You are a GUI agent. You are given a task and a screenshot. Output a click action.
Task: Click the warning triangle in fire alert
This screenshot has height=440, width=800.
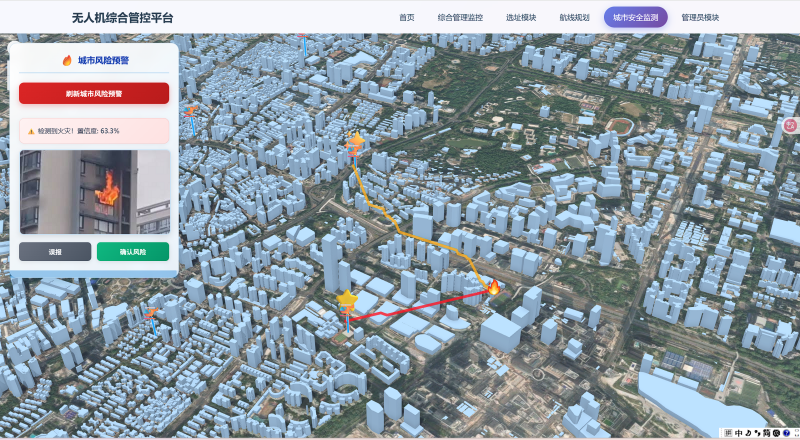pyautogui.click(x=31, y=131)
